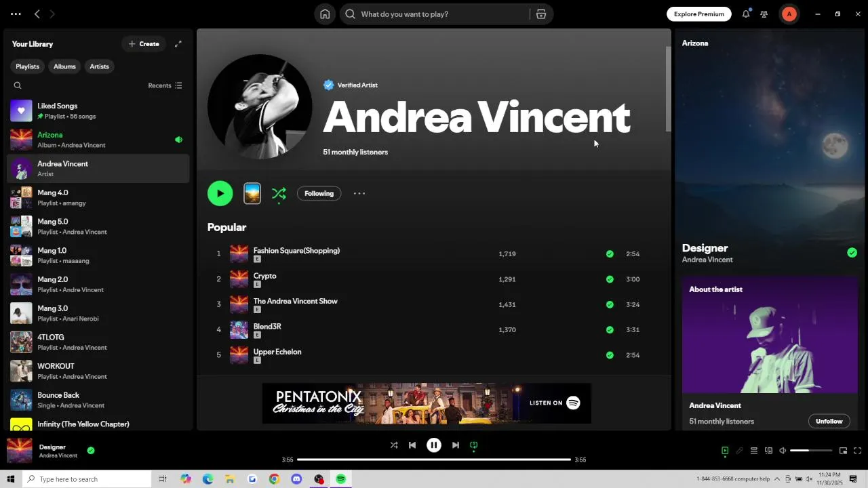Toggle saved checkmark for Fashion Square(Shopping)
Screen dimensions: 868x488
pos(610,254)
